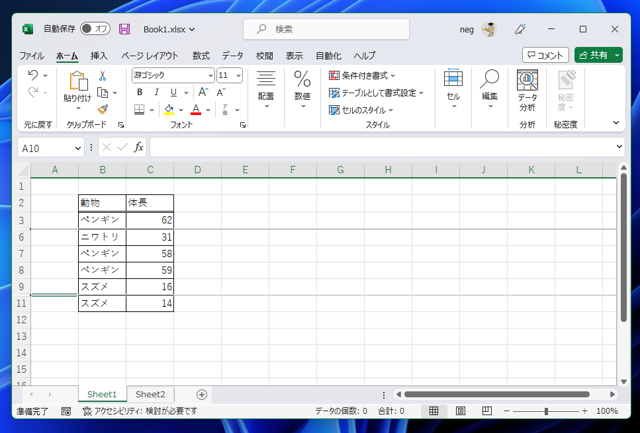Click the fx Insert Function icon

[x=138, y=147]
